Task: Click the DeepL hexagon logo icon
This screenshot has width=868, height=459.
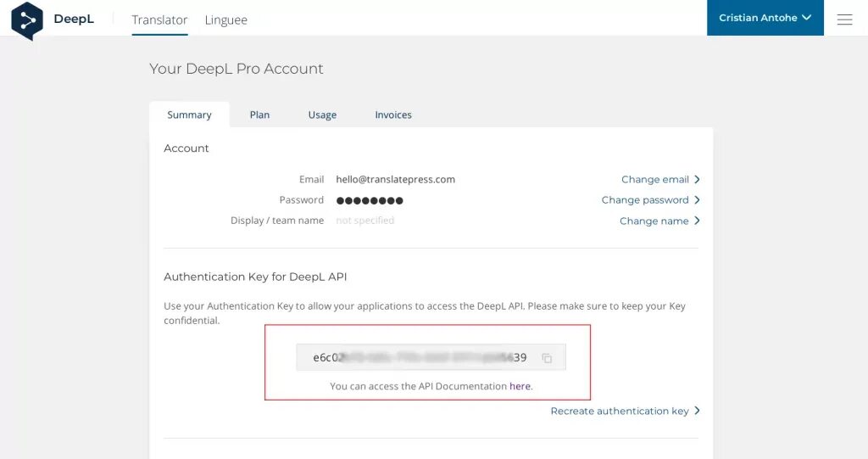Action: [x=27, y=20]
